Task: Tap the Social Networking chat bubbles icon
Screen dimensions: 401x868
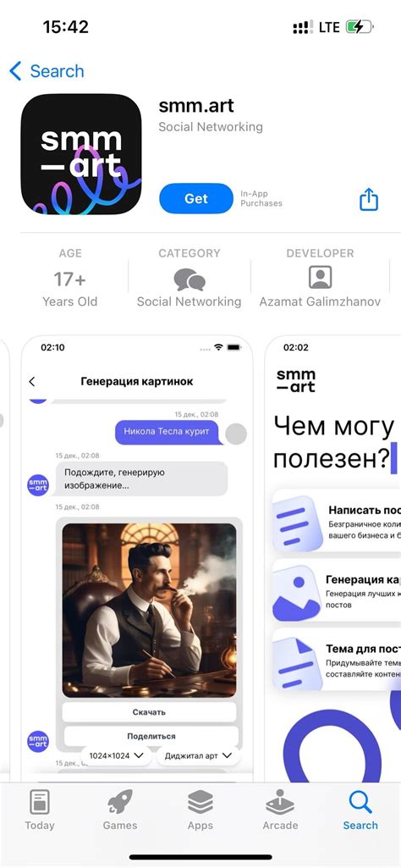Action: point(190,279)
